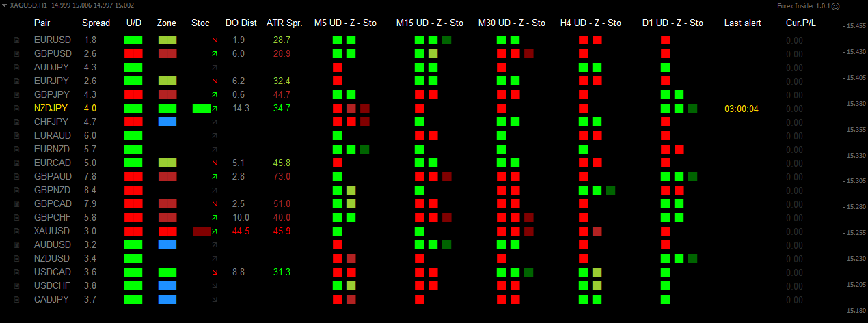Click the H4 UD - Z - Sto header
This screenshot has width=868, height=323.
591,23
